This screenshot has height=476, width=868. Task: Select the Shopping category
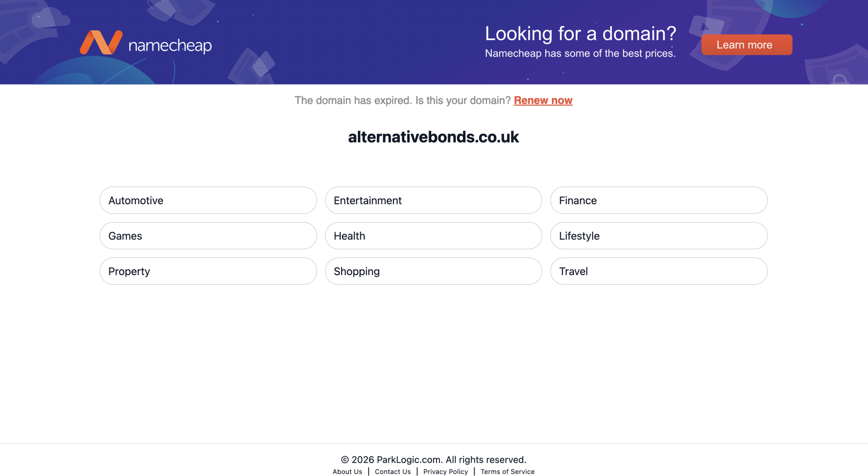[x=433, y=271]
